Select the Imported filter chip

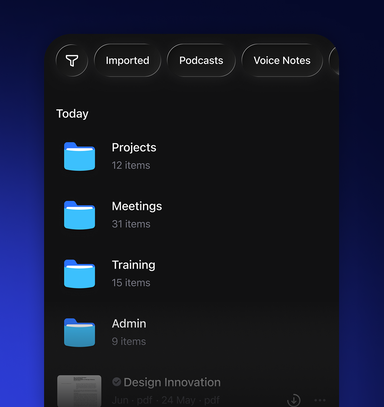point(128,60)
